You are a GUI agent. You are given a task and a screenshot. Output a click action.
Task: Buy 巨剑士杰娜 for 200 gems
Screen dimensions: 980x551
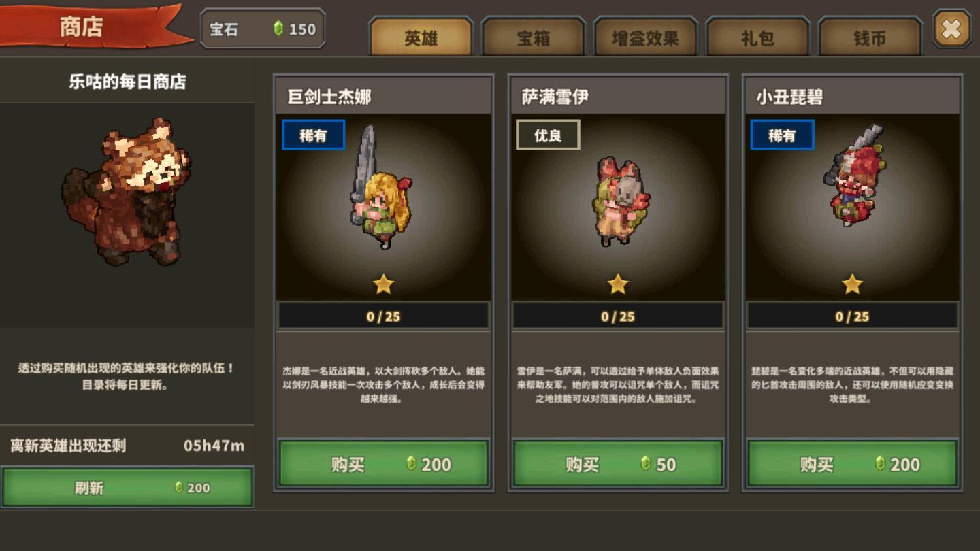coord(383,464)
